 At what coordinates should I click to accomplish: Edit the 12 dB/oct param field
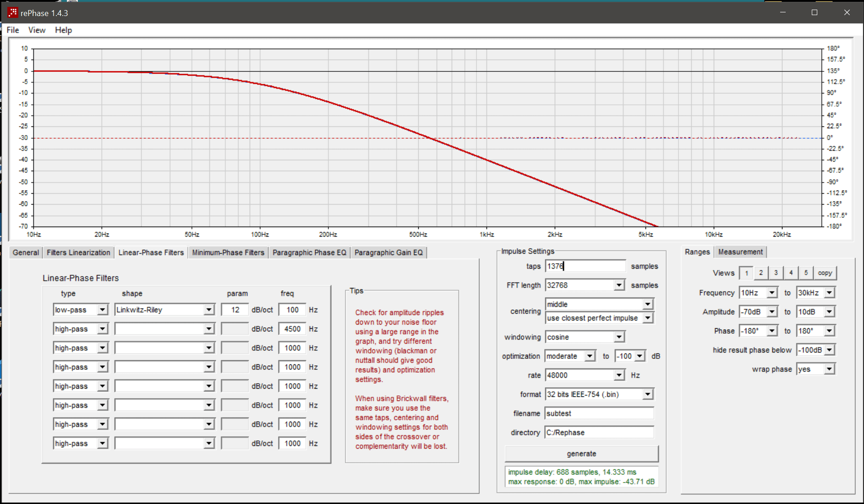(x=235, y=310)
